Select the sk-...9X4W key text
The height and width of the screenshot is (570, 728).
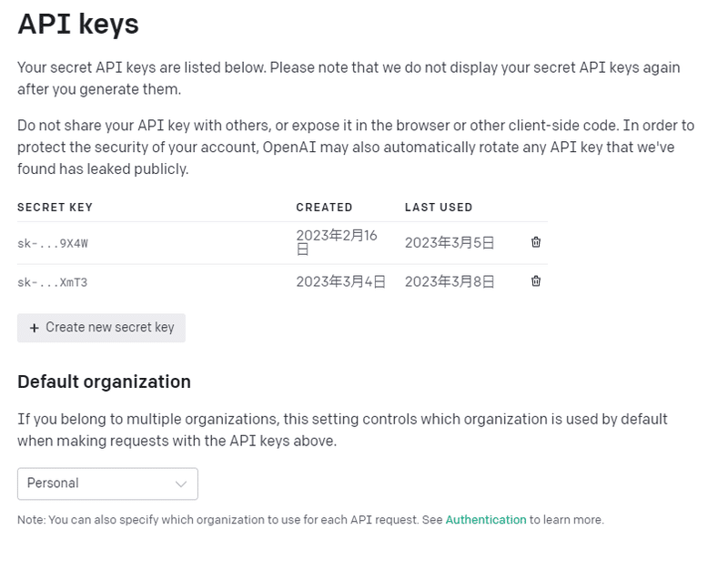click(52, 243)
